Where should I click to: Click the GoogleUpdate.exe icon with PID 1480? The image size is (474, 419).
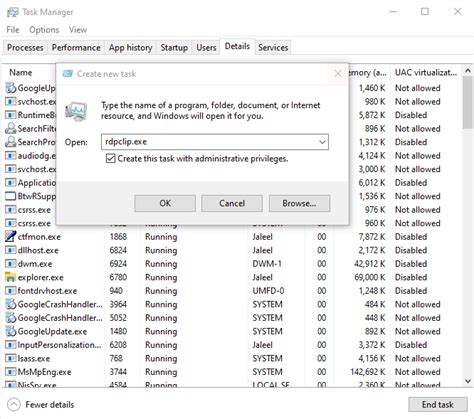coord(11,331)
